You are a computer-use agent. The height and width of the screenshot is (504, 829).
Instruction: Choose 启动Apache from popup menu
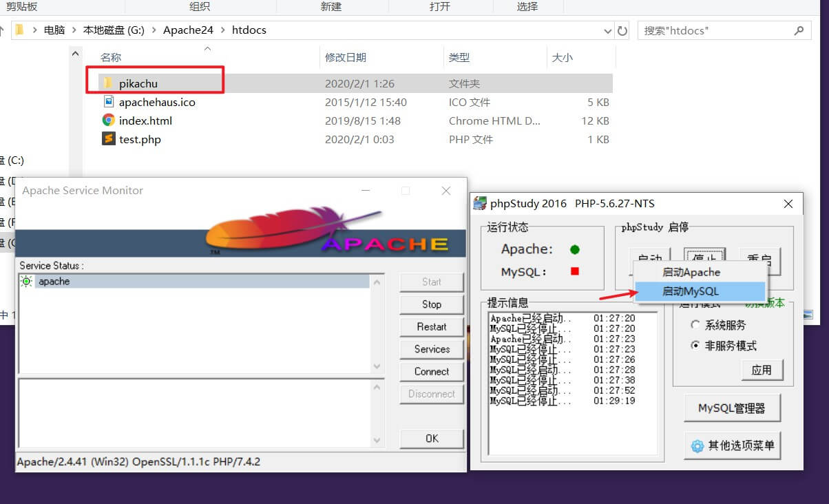[691, 272]
